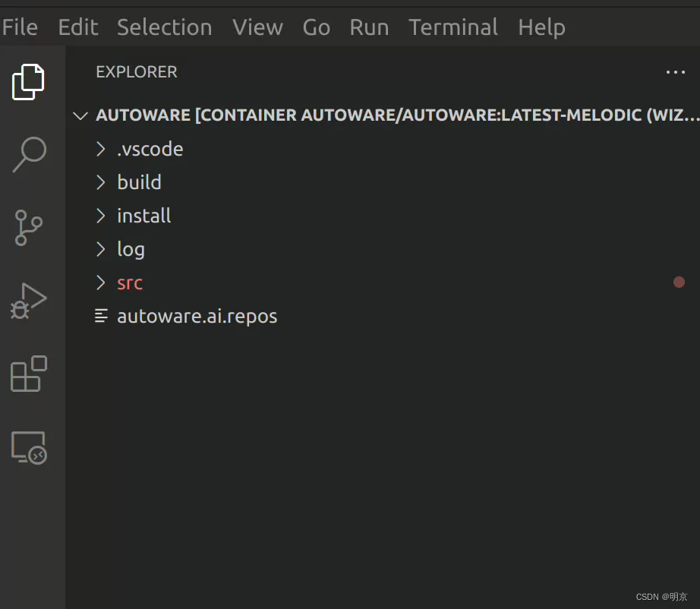Expand the log folder chevron

pos(100,249)
